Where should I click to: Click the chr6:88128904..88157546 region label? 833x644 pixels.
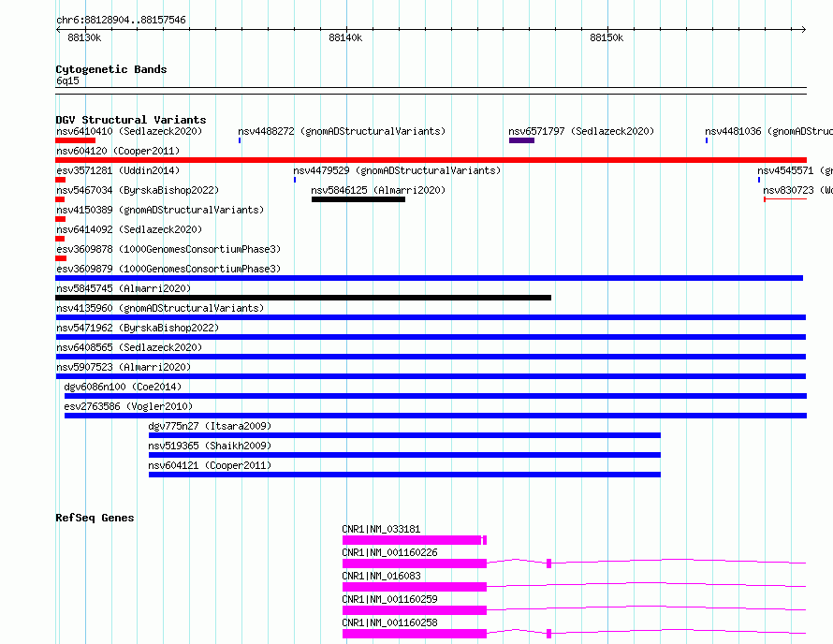pyautogui.click(x=121, y=20)
